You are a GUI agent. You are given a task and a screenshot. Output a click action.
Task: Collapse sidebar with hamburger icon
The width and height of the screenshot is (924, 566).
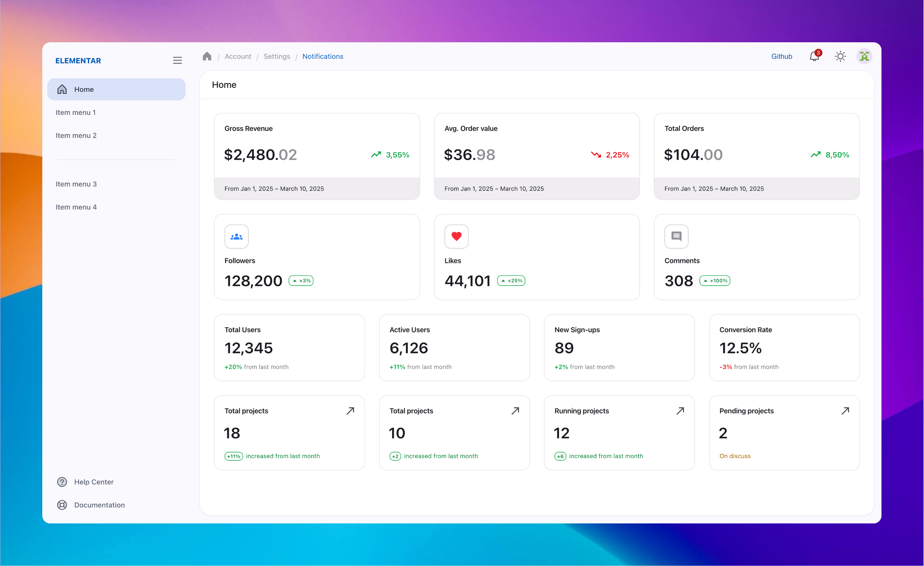(x=177, y=60)
